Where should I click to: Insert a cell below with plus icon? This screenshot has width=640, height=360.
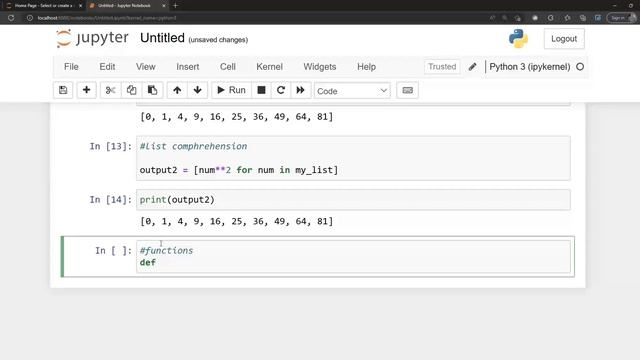click(x=86, y=90)
